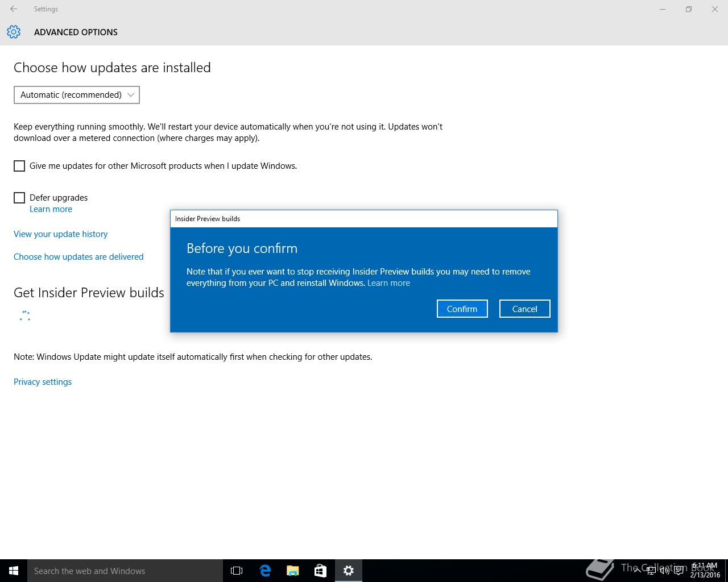Click the taskbar clock showing 6:11 AM
728x582 pixels.
click(705, 571)
